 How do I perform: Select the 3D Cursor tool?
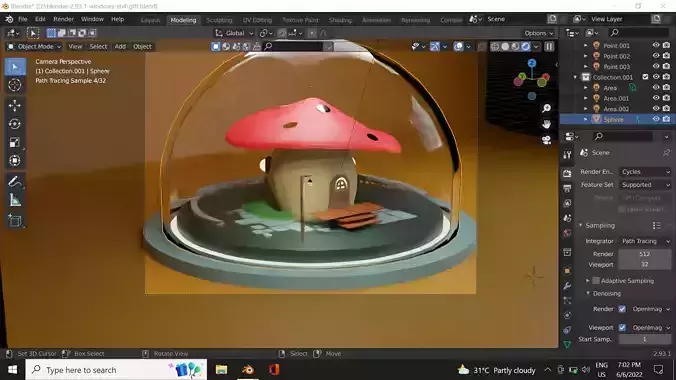tap(15, 85)
